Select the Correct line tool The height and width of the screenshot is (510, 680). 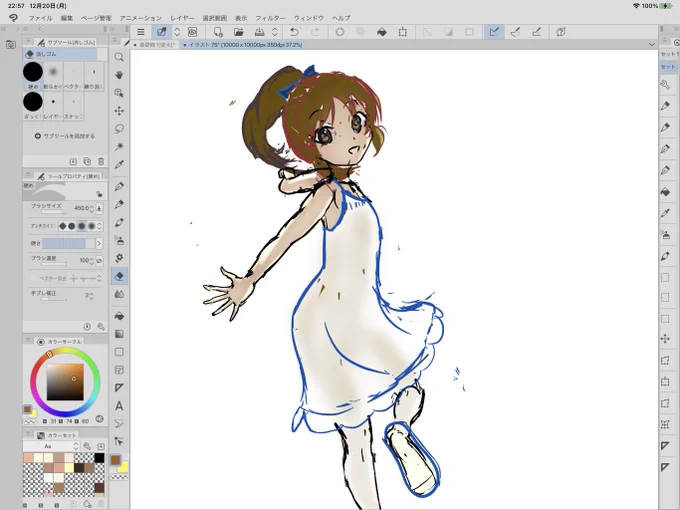click(119, 441)
